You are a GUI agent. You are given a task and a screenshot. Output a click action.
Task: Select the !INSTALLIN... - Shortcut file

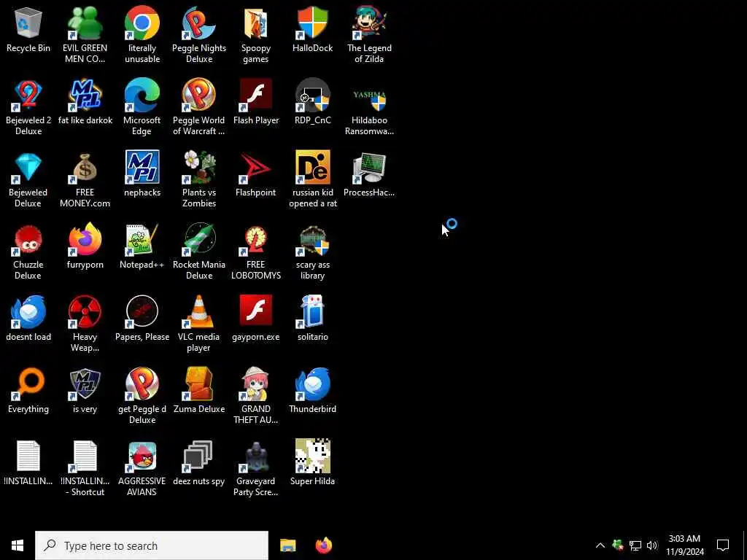tap(85, 456)
